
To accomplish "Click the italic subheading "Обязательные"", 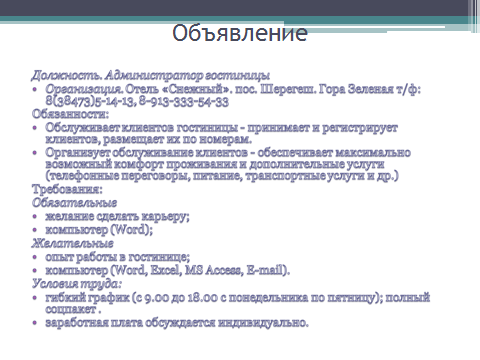I will (x=74, y=203).
